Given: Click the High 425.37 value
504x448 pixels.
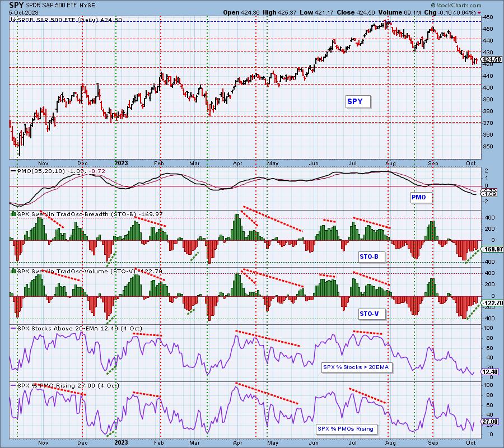Looking at the screenshot, I should 279,12.
